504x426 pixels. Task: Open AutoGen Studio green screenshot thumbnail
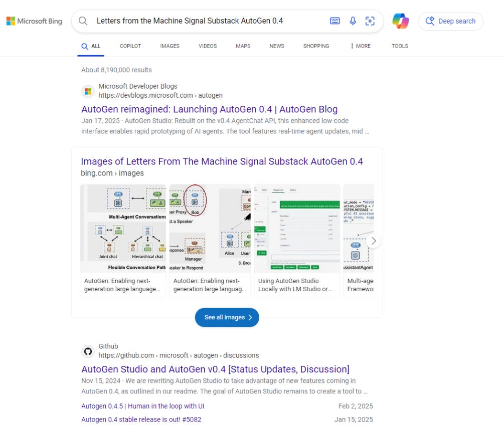pyautogui.click(x=297, y=228)
